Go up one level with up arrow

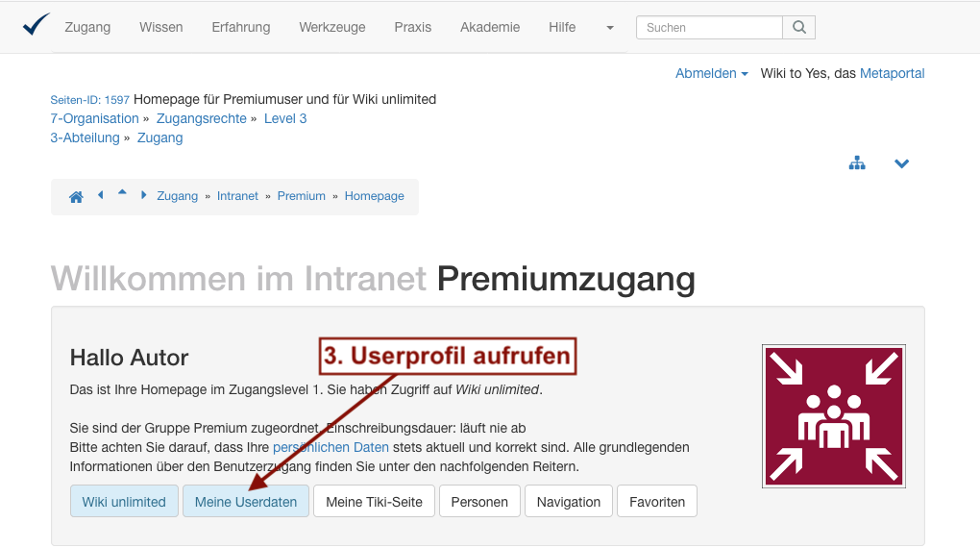point(122,194)
